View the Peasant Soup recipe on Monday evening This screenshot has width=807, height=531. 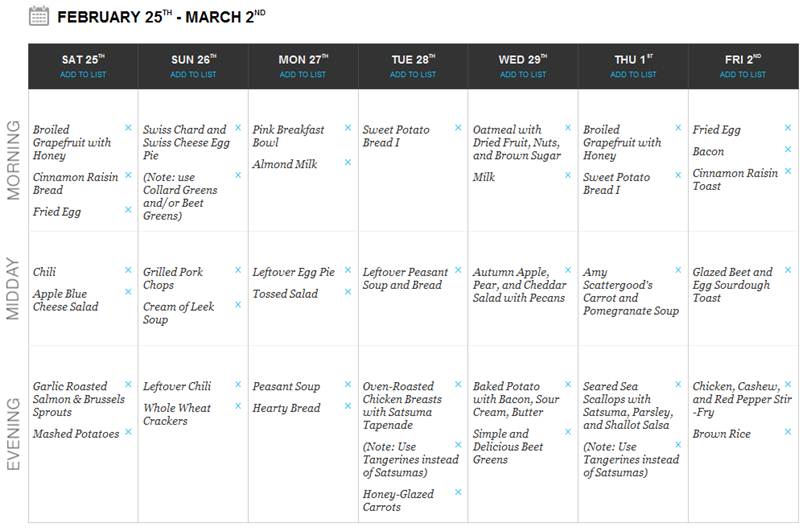click(x=286, y=386)
